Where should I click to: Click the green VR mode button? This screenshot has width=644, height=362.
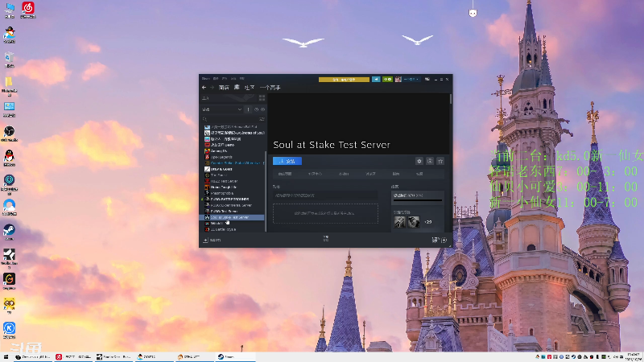click(x=387, y=79)
